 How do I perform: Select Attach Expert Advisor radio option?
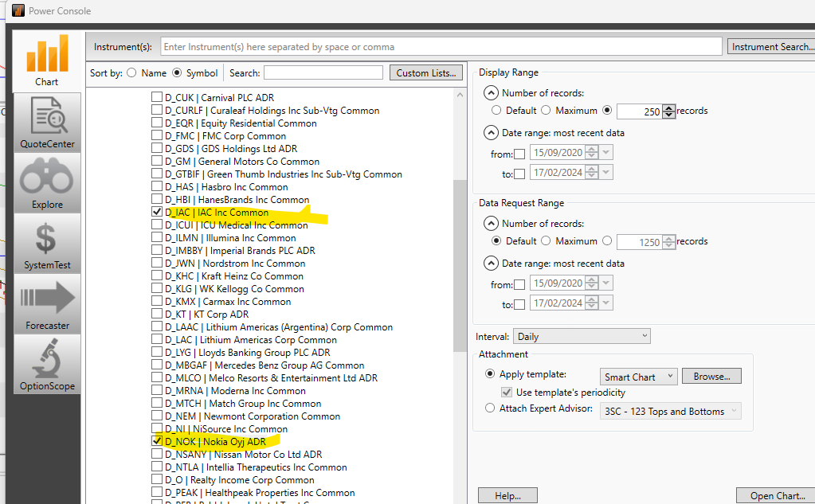click(x=490, y=408)
